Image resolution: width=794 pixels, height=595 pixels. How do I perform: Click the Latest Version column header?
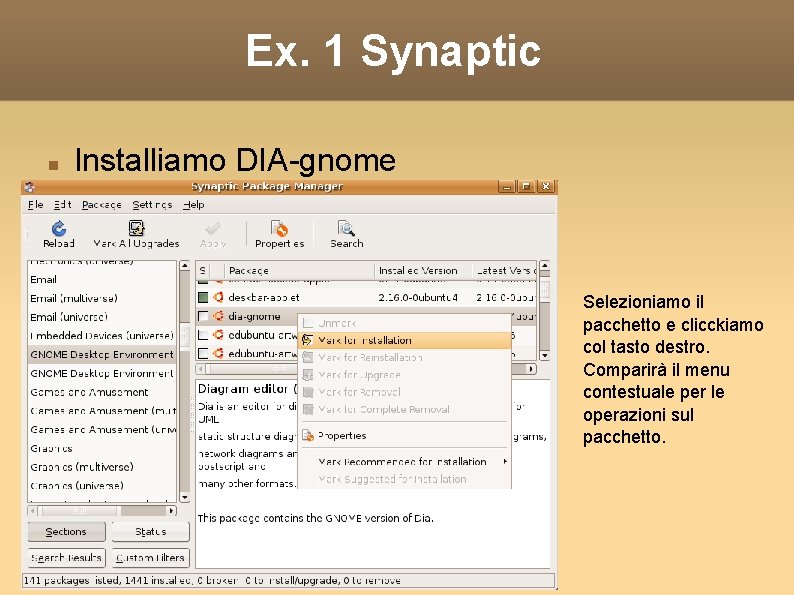click(505, 270)
